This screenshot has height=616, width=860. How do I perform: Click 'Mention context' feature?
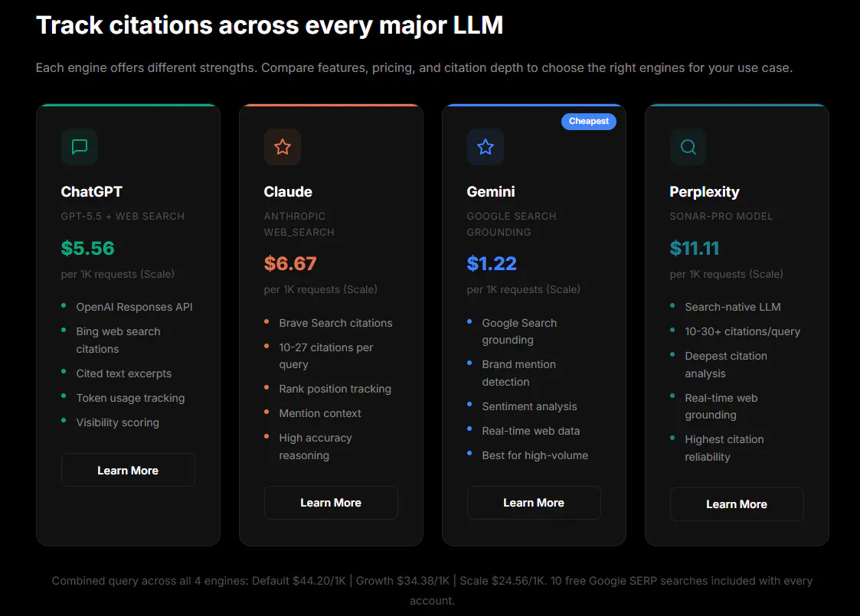point(320,413)
